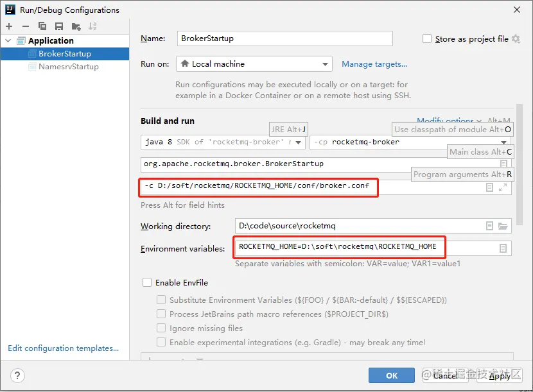Collapse the Application tree node

(8, 41)
